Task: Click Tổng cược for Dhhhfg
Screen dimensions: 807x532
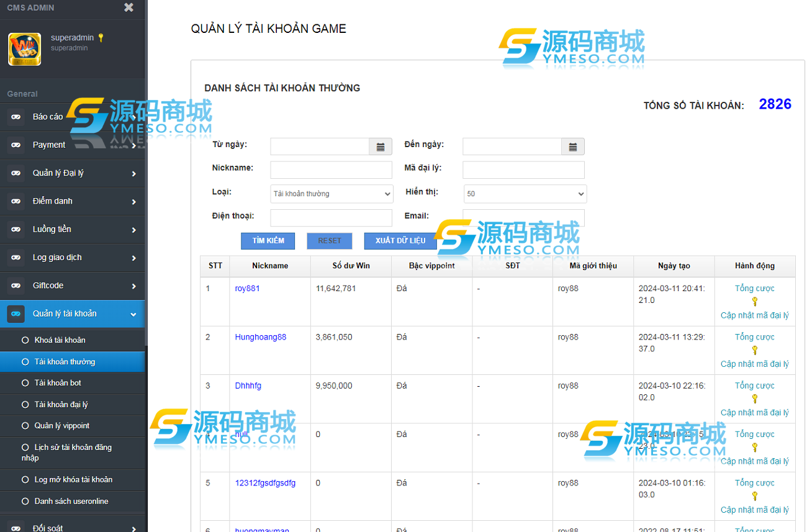Action: coord(755,385)
